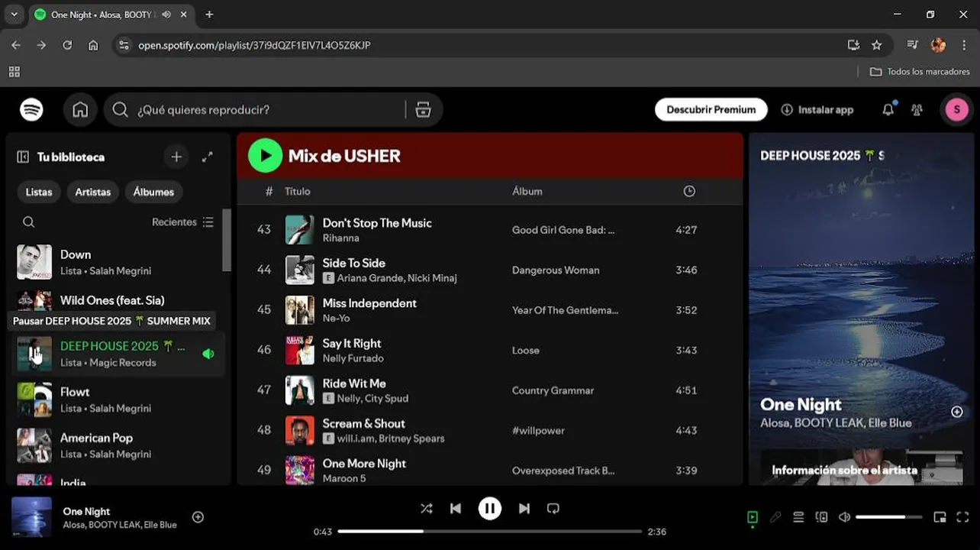Pause the current song

490,509
